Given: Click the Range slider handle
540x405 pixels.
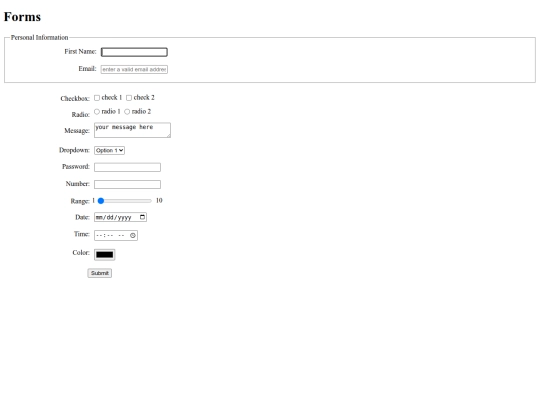Looking at the screenshot, I should [101, 201].
